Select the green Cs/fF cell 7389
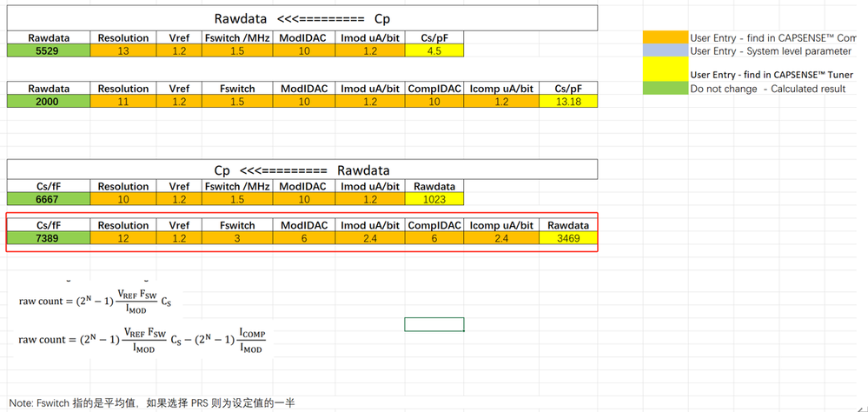868x412 pixels. 49,238
